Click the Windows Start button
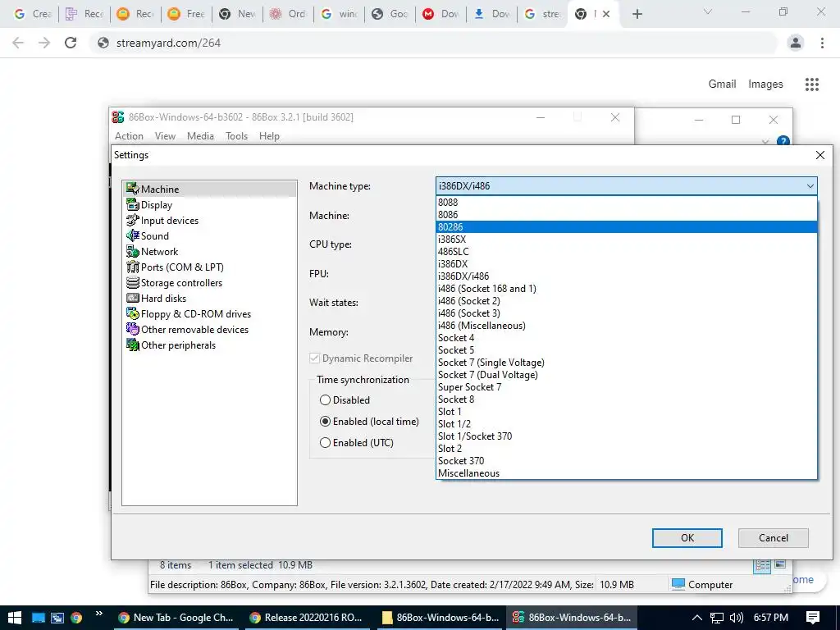840x630 pixels. pos(15,618)
